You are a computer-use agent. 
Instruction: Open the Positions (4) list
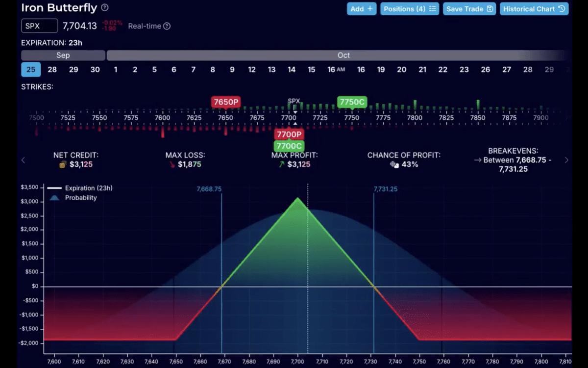coord(410,9)
